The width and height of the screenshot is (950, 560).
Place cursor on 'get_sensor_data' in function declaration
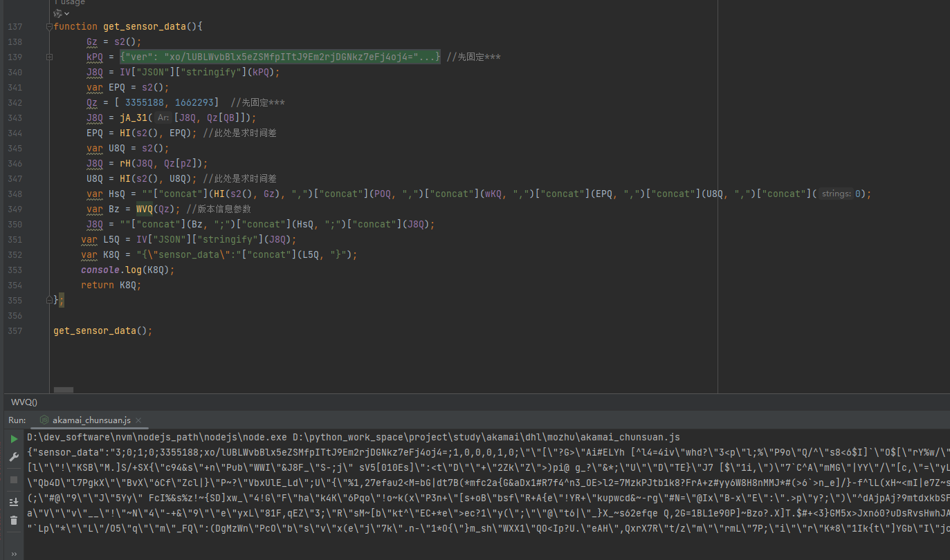[145, 27]
